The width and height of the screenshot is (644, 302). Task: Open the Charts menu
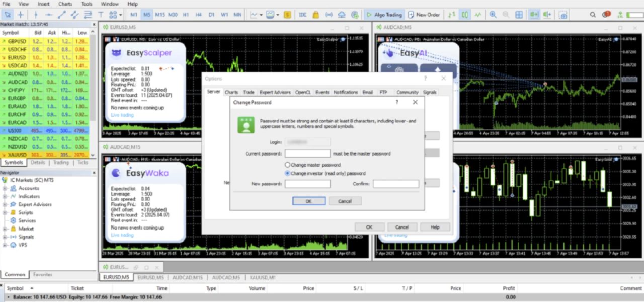[x=65, y=4]
